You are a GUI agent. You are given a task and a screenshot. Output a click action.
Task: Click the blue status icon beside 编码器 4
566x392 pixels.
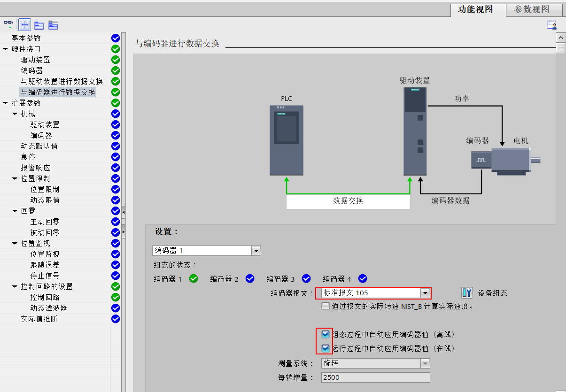coord(362,278)
